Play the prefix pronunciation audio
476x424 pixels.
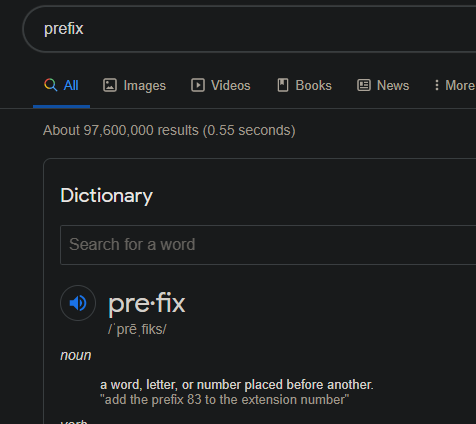[x=78, y=303]
